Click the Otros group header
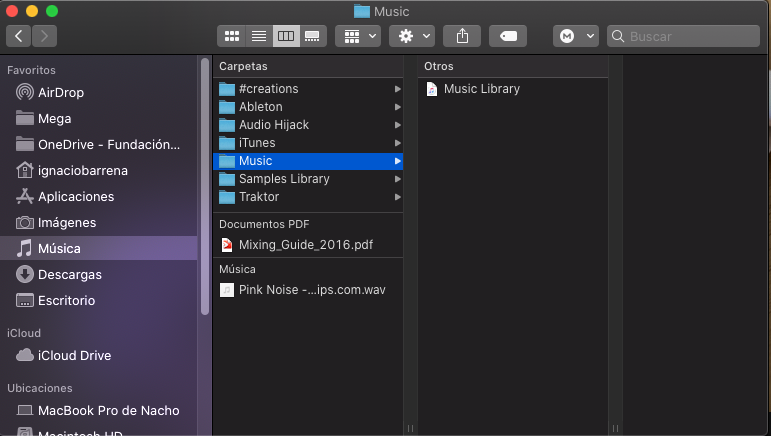This screenshot has height=436, width=771. coord(439,66)
